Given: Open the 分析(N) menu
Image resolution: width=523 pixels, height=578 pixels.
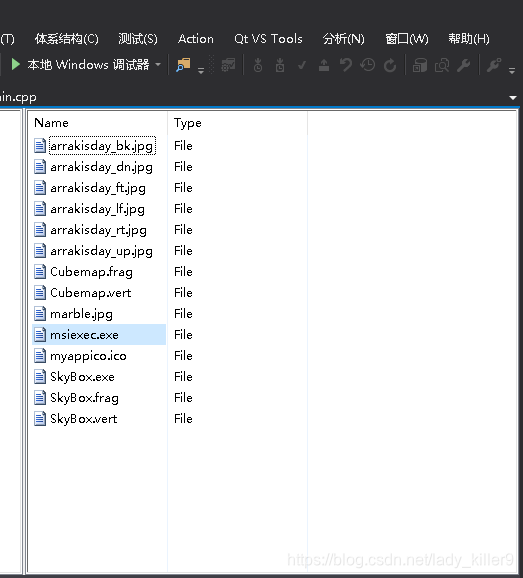Looking at the screenshot, I should [344, 39].
